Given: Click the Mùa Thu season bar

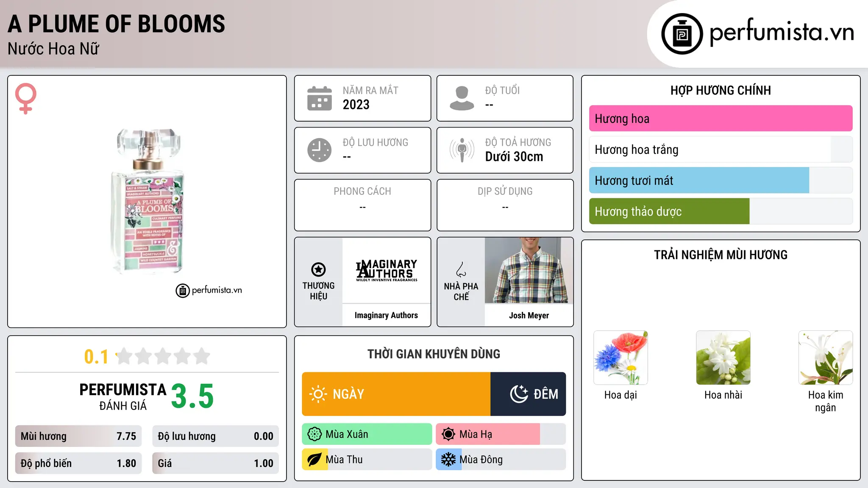Looking at the screenshot, I should tap(367, 460).
